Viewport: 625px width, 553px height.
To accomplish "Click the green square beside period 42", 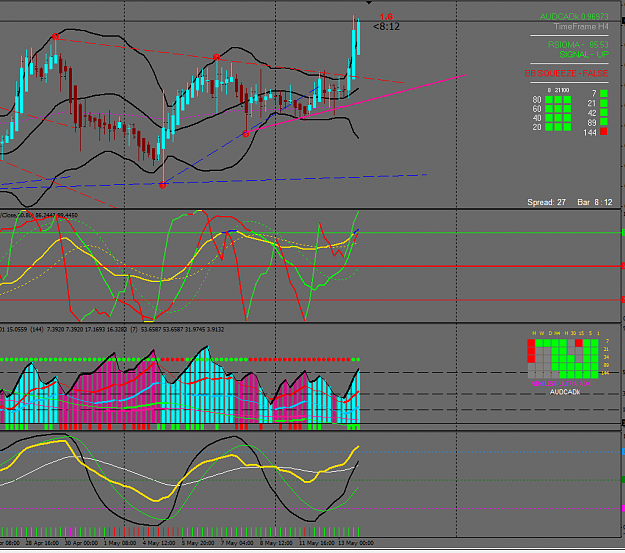I will (x=604, y=112).
